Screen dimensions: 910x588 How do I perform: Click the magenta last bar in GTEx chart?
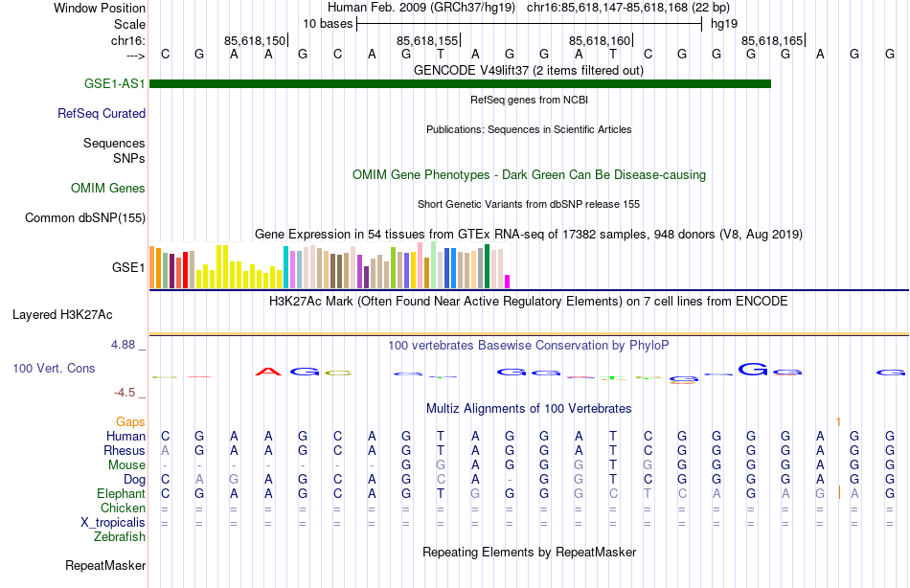[x=507, y=282]
